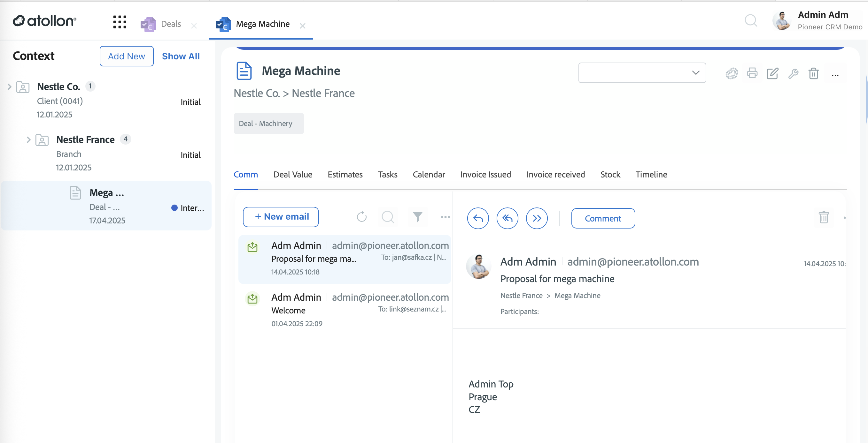The width and height of the screenshot is (868, 443).
Task: Filter emails with the funnel icon
Action: [417, 217]
